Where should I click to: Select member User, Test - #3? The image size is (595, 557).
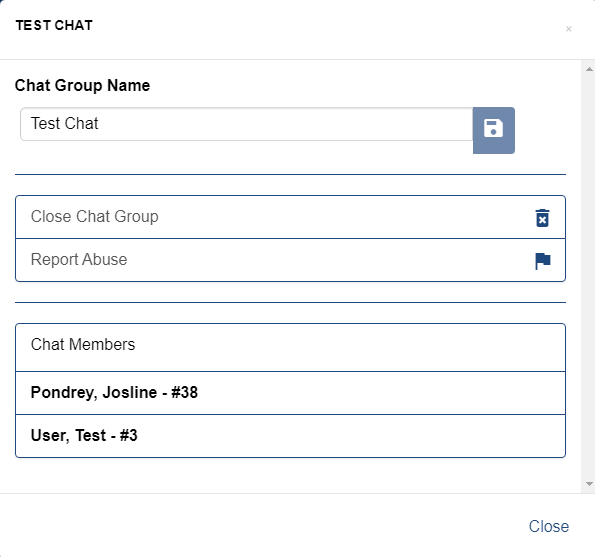pos(290,436)
